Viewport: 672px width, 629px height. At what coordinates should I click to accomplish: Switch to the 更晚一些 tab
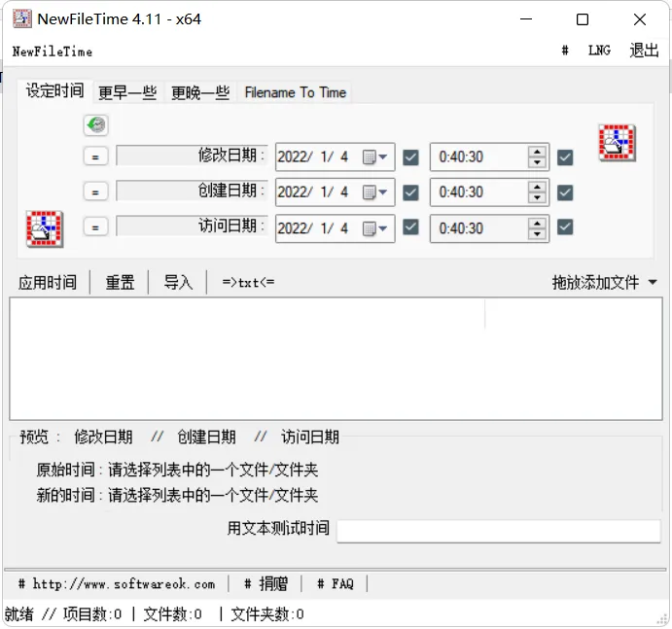(200, 92)
